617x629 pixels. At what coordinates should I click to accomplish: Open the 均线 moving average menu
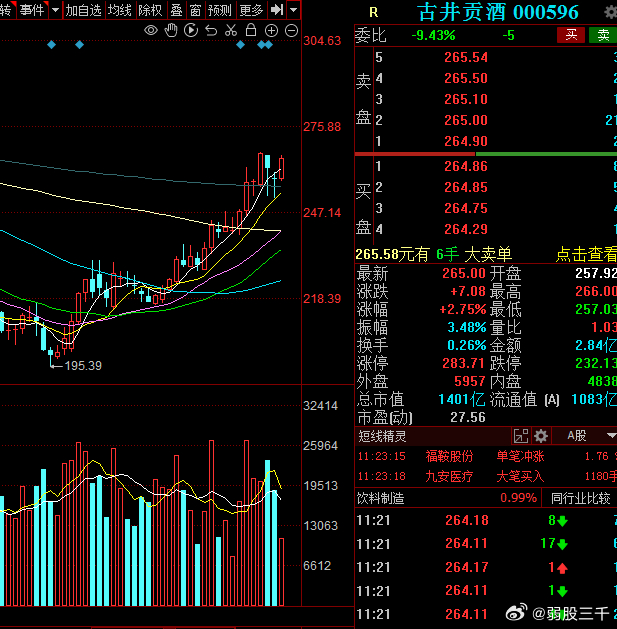pyautogui.click(x=120, y=10)
